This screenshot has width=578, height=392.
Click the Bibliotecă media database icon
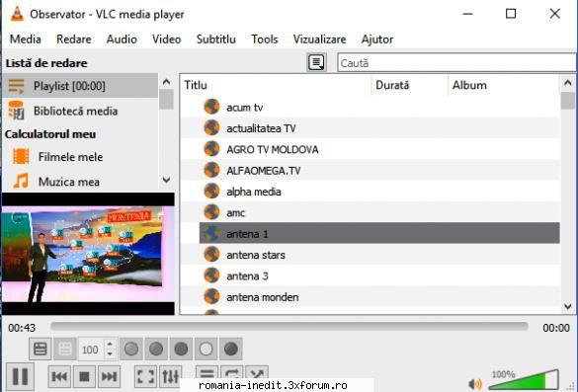coord(16,111)
